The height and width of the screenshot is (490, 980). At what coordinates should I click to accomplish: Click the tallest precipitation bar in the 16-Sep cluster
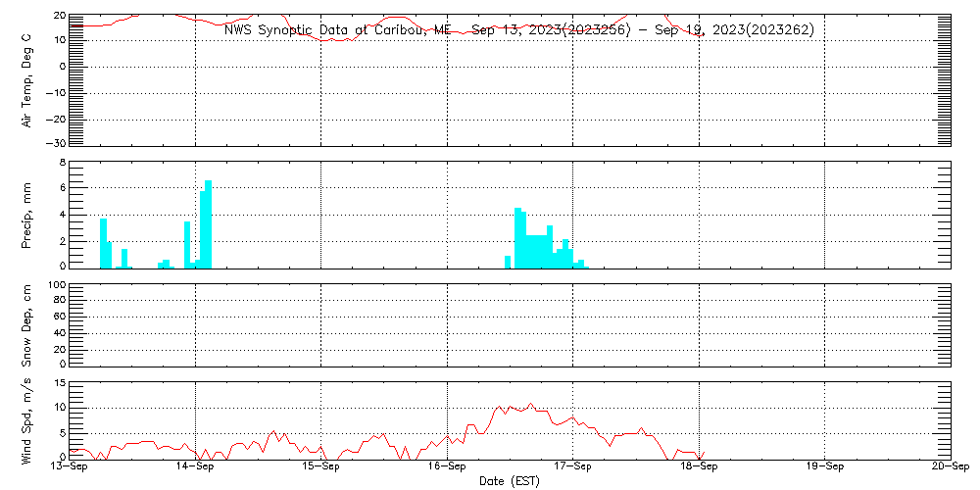[x=517, y=237]
